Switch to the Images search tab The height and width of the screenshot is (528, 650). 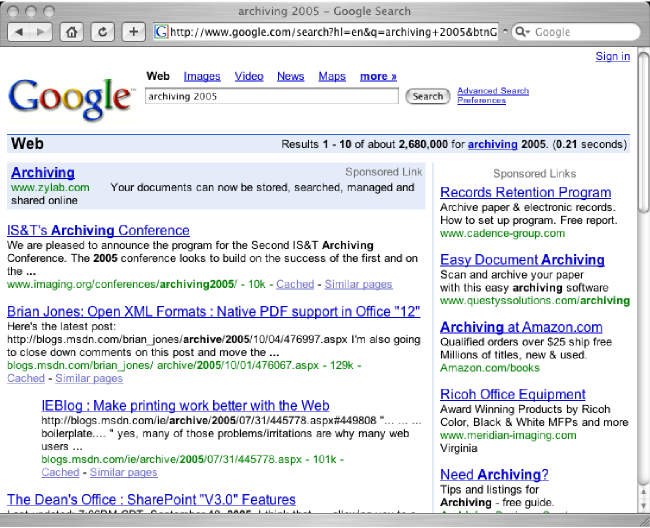(x=202, y=76)
